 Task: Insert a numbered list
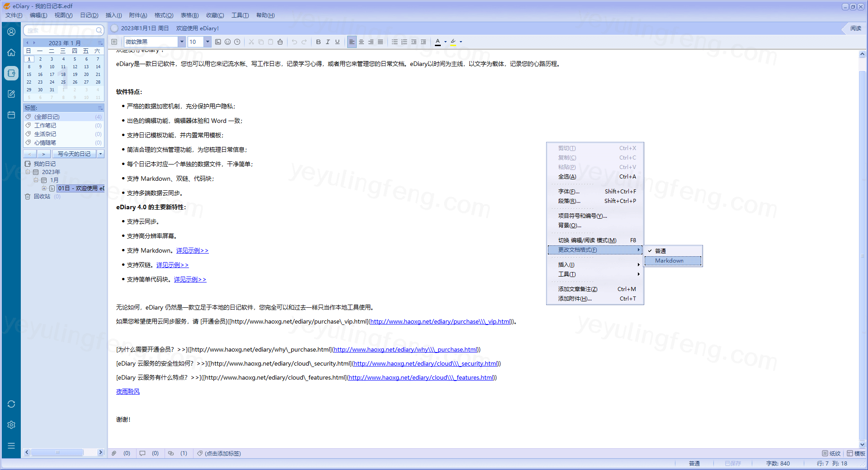pos(404,42)
